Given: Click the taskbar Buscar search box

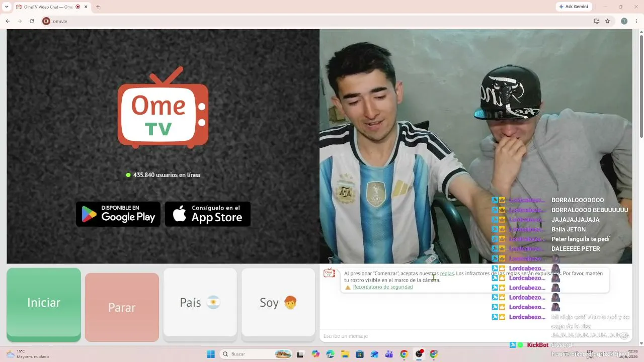Looking at the screenshot, I should pyautogui.click(x=257, y=354).
